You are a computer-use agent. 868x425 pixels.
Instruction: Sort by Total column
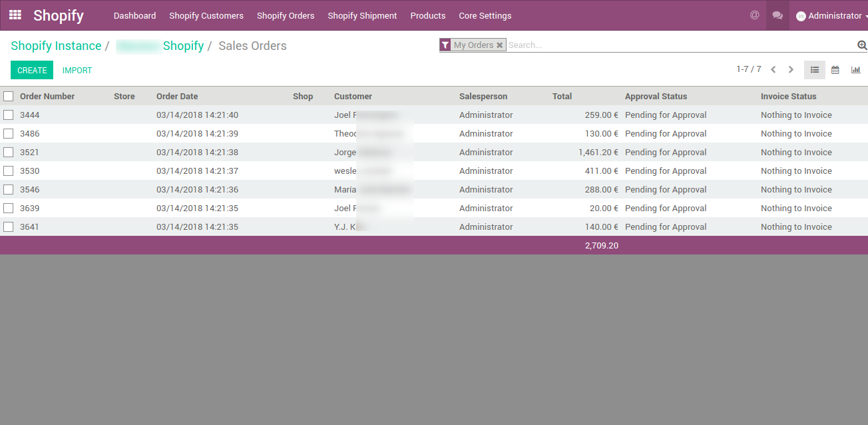562,97
